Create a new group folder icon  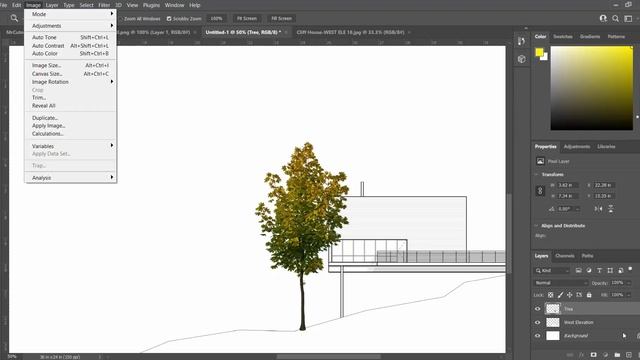[x=617, y=355]
